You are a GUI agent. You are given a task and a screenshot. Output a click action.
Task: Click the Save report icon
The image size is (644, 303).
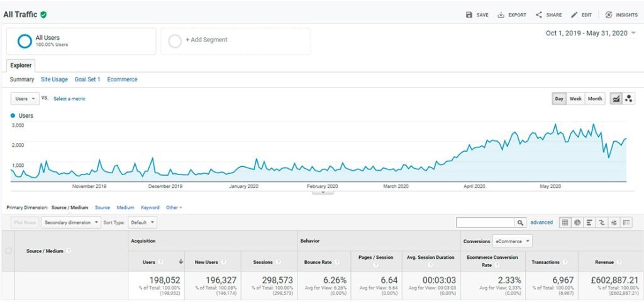click(x=469, y=15)
